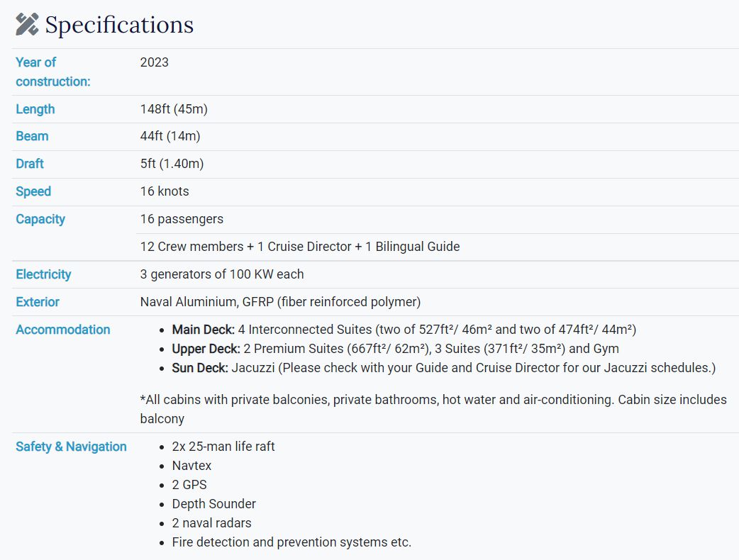This screenshot has width=739, height=560.
Task: Click the Specifications heading text
Action: click(119, 25)
